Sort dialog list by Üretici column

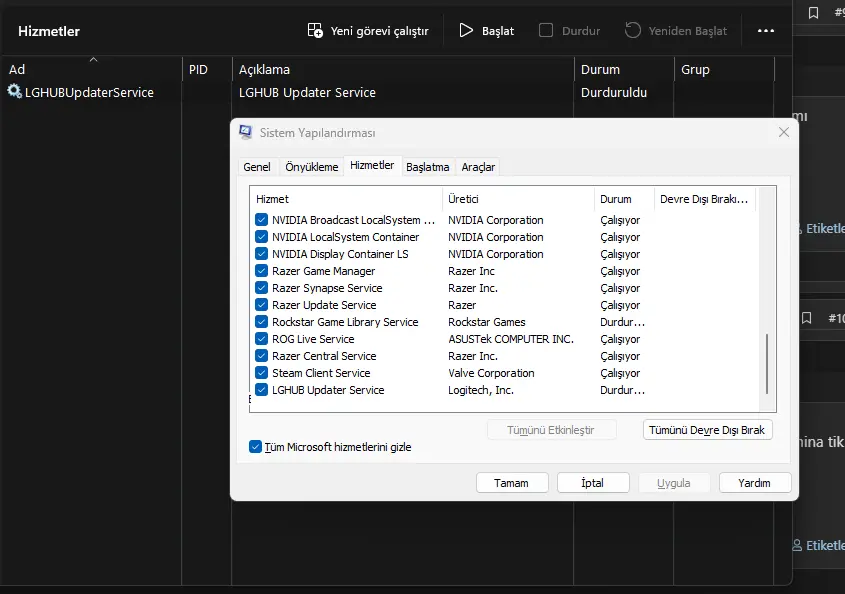tap(518, 199)
